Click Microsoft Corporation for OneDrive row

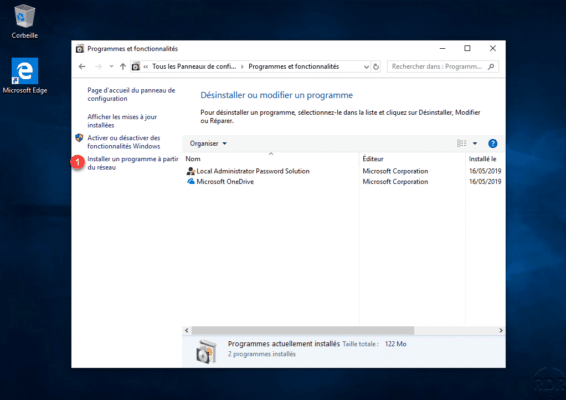click(395, 182)
